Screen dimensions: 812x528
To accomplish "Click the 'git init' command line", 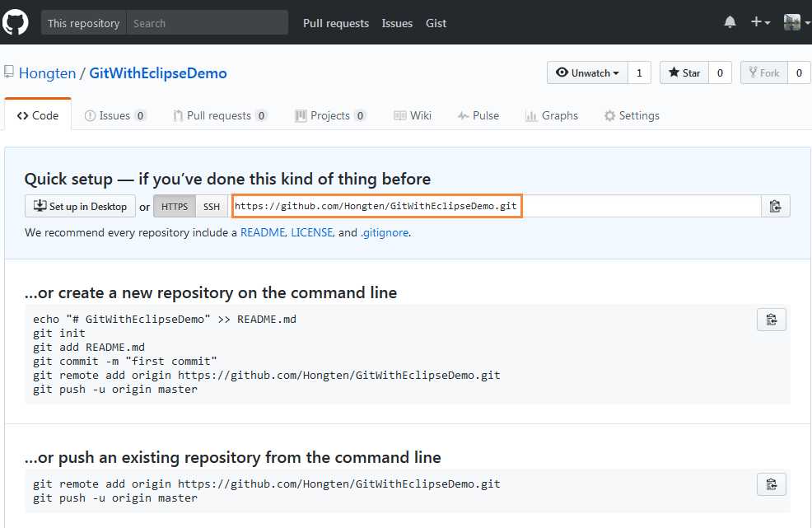I will (59, 333).
